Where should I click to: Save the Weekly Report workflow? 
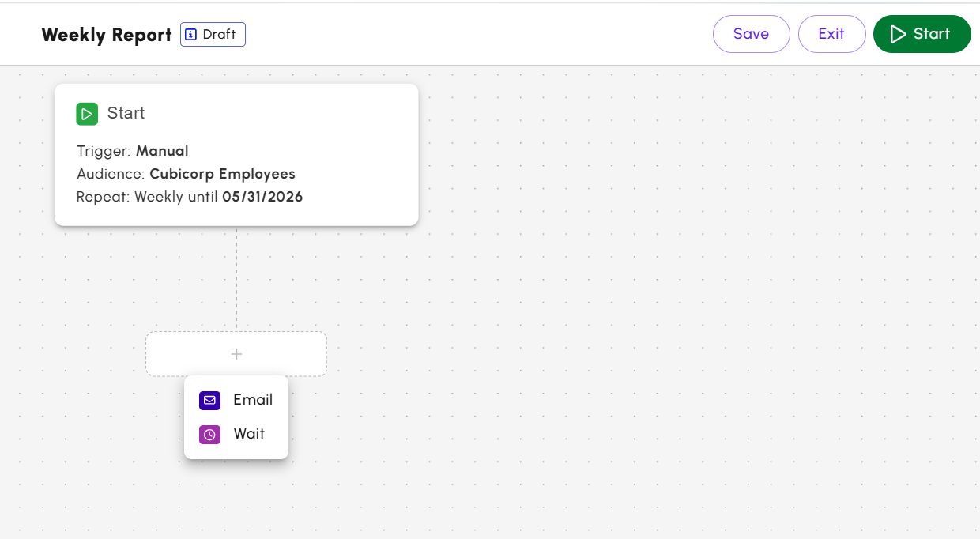pyautogui.click(x=751, y=34)
